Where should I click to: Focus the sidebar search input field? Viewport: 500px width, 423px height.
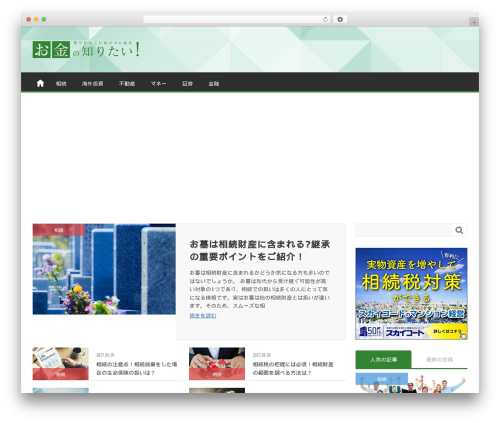(403, 230)
